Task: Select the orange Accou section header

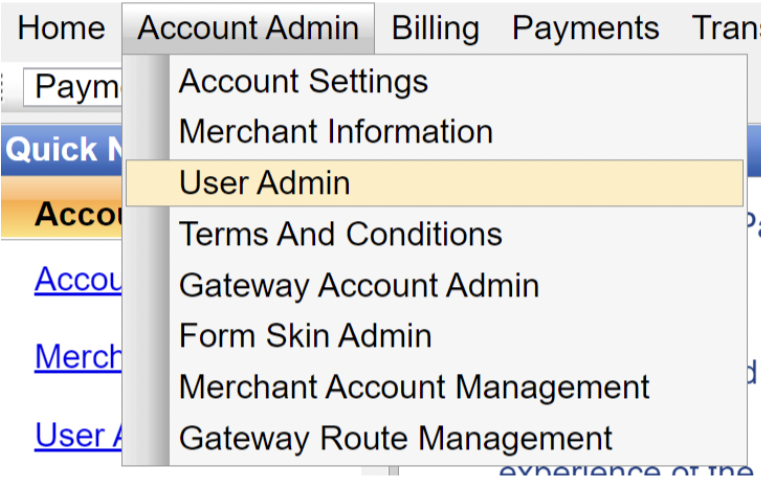Action: click(62, 213)
